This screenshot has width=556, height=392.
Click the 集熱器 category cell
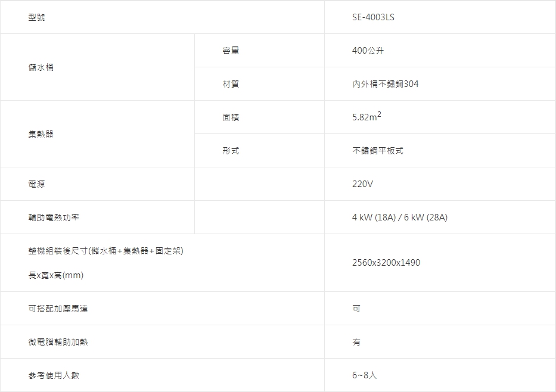pos(41,134)
